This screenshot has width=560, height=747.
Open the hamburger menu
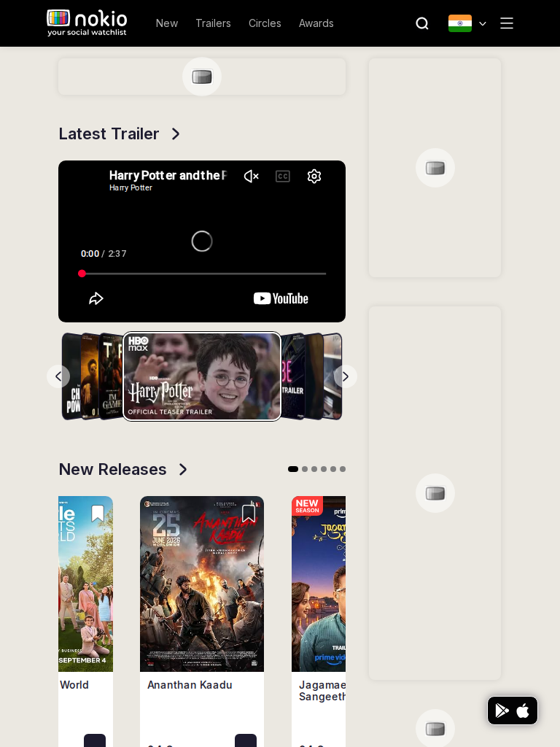507,23
